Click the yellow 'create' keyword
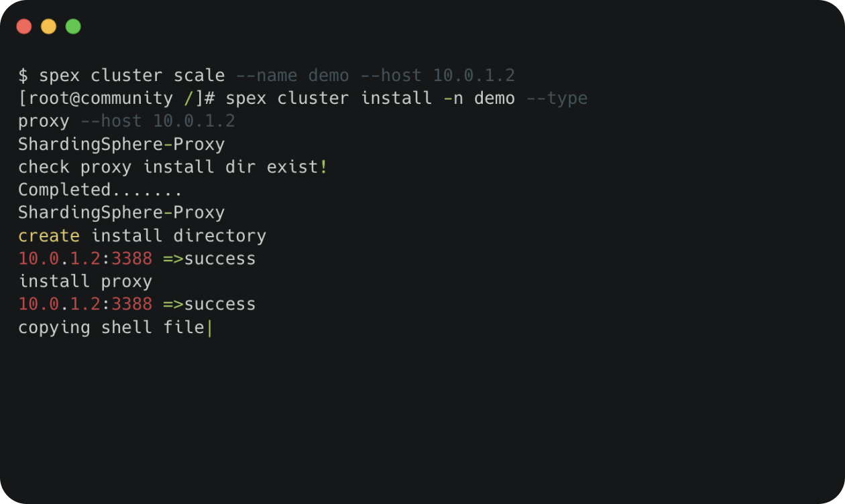Screen dimensions: 845x504 (x=49, y=236)
